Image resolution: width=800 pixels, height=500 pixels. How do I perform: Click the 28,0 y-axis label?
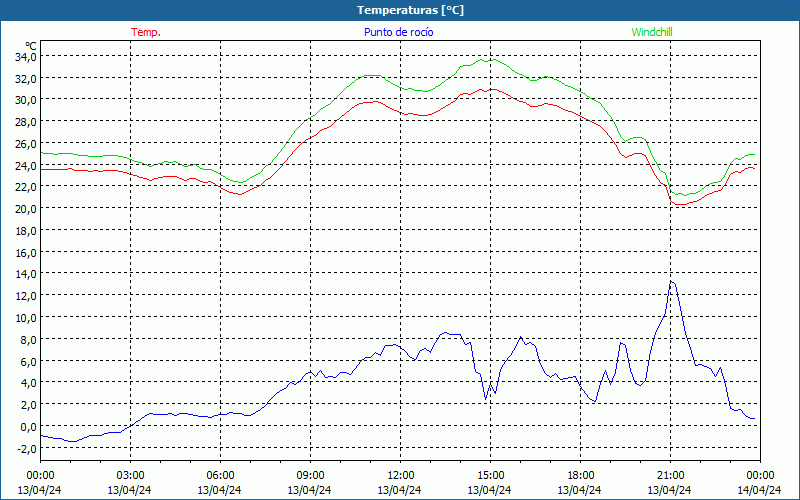(x=25, y=122)
